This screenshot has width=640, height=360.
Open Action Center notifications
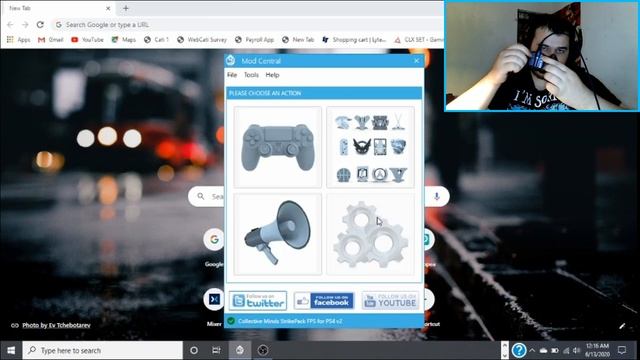(x=622, y=350)
